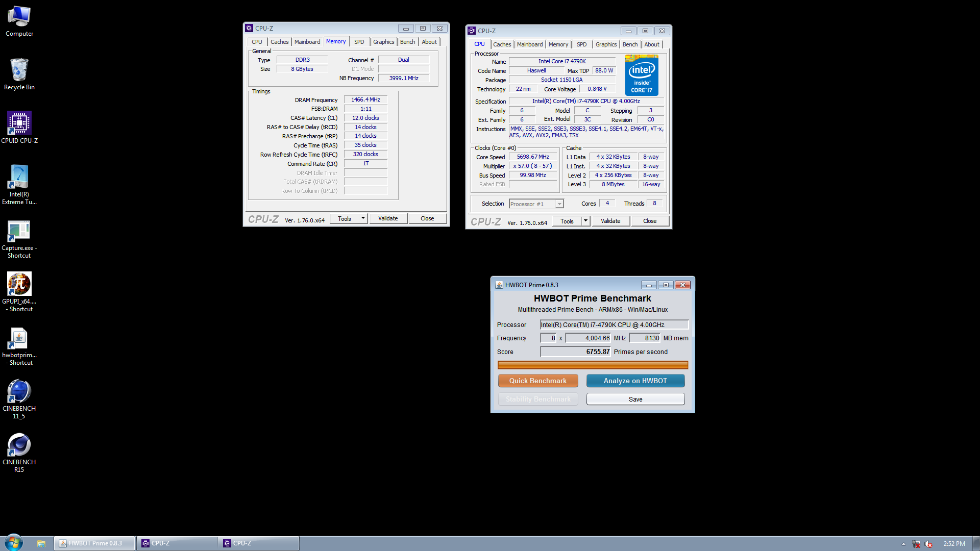Click the 8130 MB mem field
This screenshot has height=551, width=980.
(x=645, y=338)
